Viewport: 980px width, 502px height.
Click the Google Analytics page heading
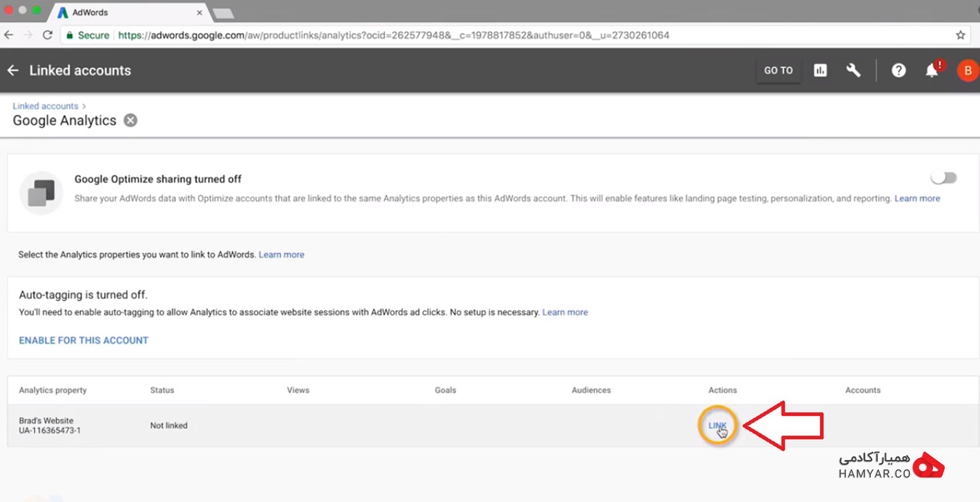click(64, 120)
